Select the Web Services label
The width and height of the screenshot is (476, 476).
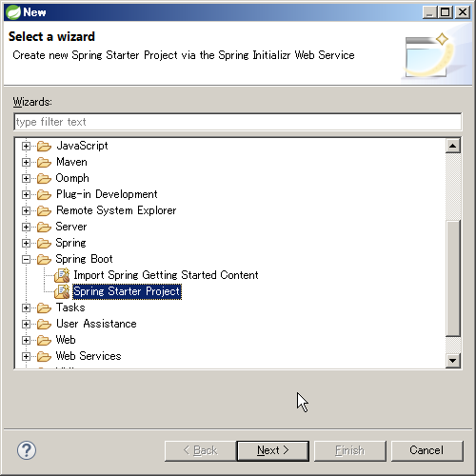(x=89, y=356)
